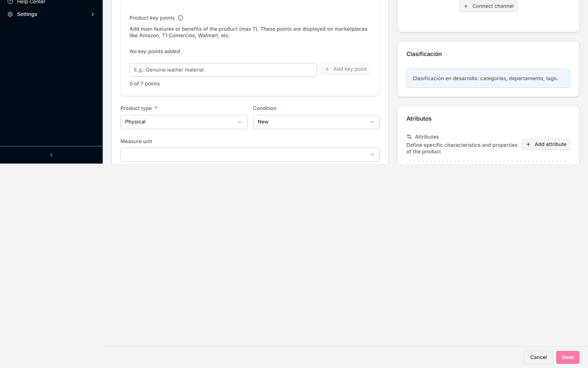Collapse the sidebar with the left chevron
Viewport: 588px width, 368px height.
pyautogui.click(x=51, y=155)
